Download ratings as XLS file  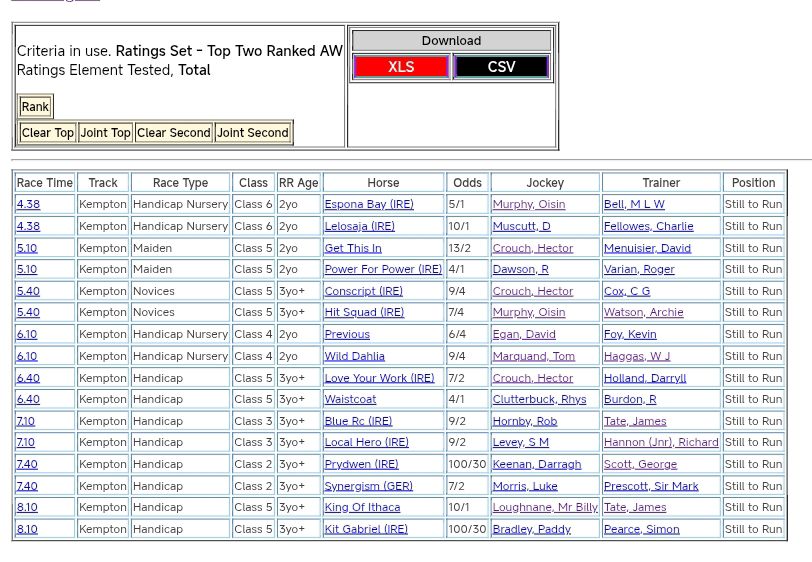click(401, 67)
